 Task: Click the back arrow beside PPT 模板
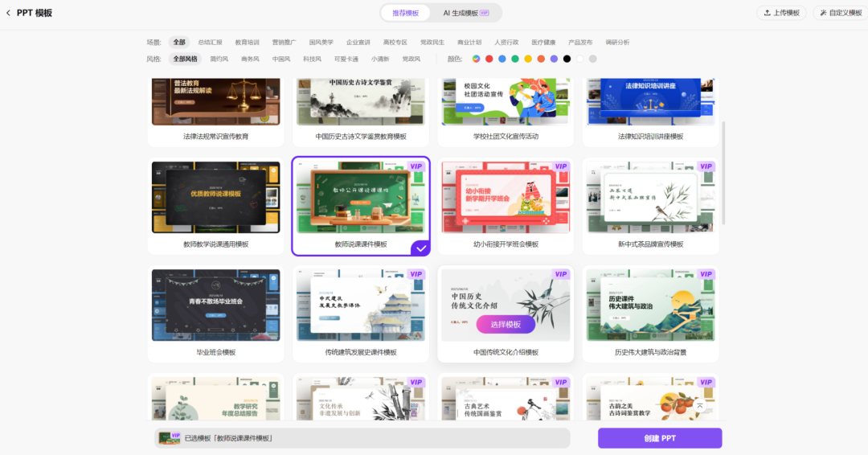(x=8, y=13)
